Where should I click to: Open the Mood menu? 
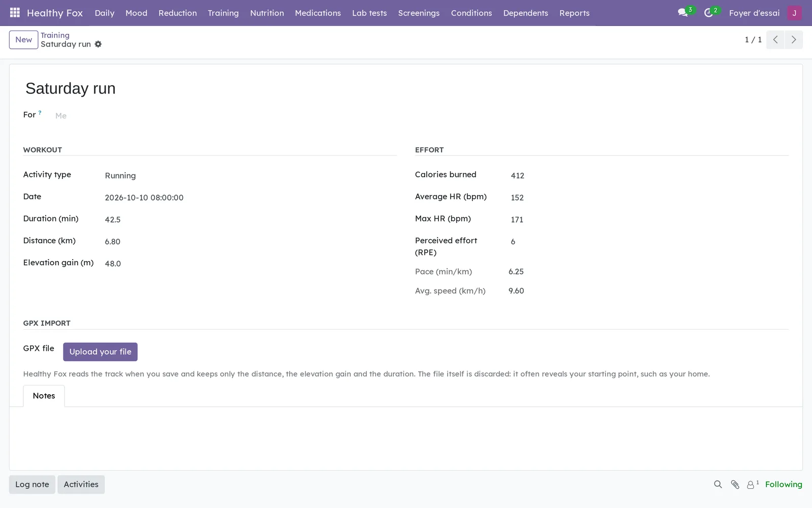tap(137, 13)
